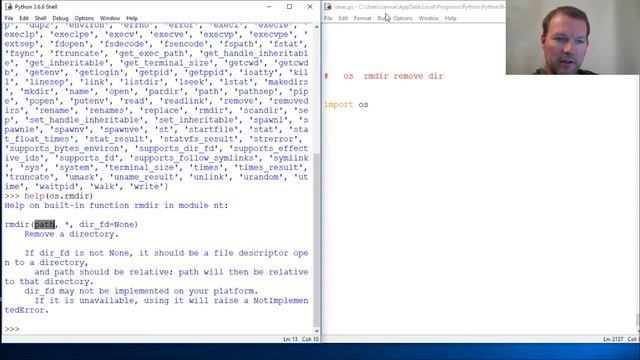Open Help menu in ideas.py editor

(x=451, y=18)
